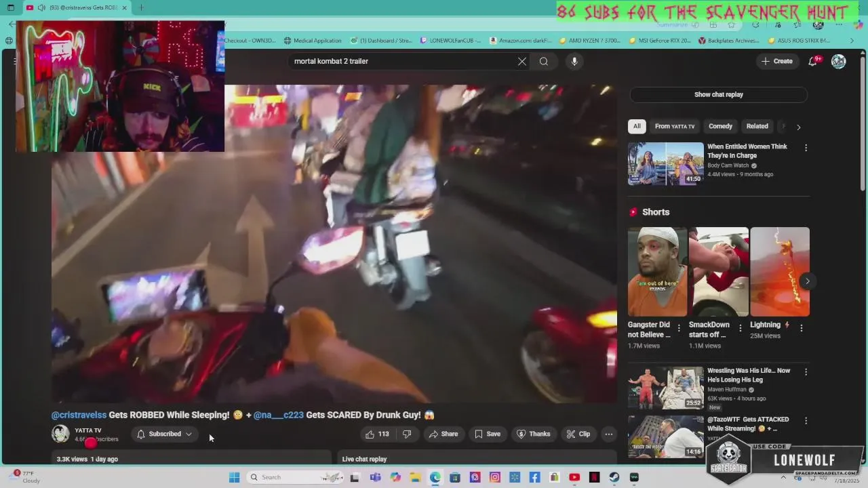Open Windows Task View icon
Screen dimensions: 868x488
click(x=355, y=477)
